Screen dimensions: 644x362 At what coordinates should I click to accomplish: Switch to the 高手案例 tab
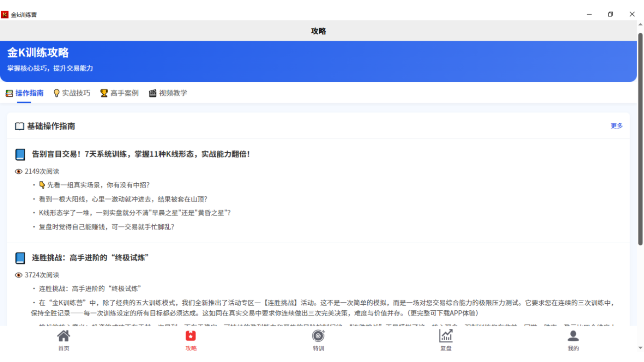pos(119,93)
